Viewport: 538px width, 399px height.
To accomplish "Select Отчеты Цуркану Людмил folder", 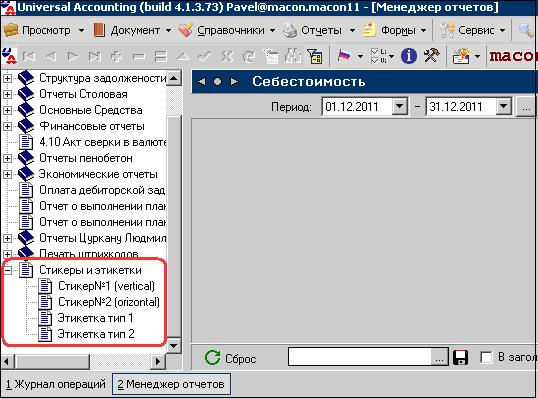I will (102, 238).
